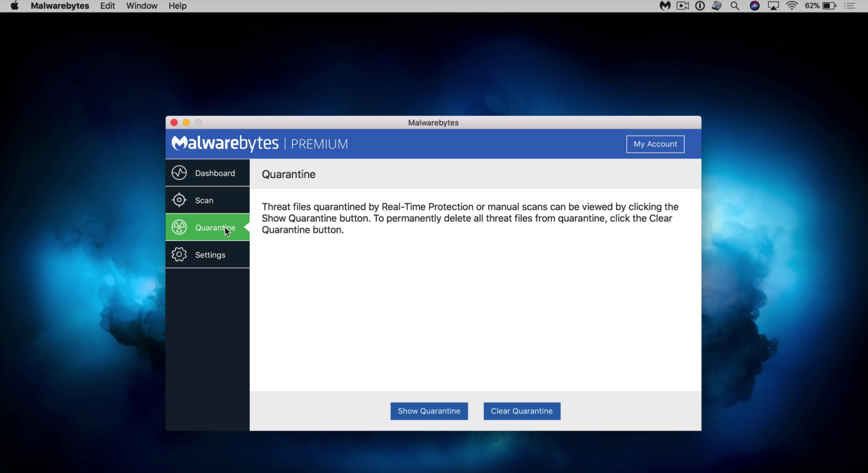Viewport: 868px width, 473px height.
Task: Open the Edit menu
Action: click(107, 6)
